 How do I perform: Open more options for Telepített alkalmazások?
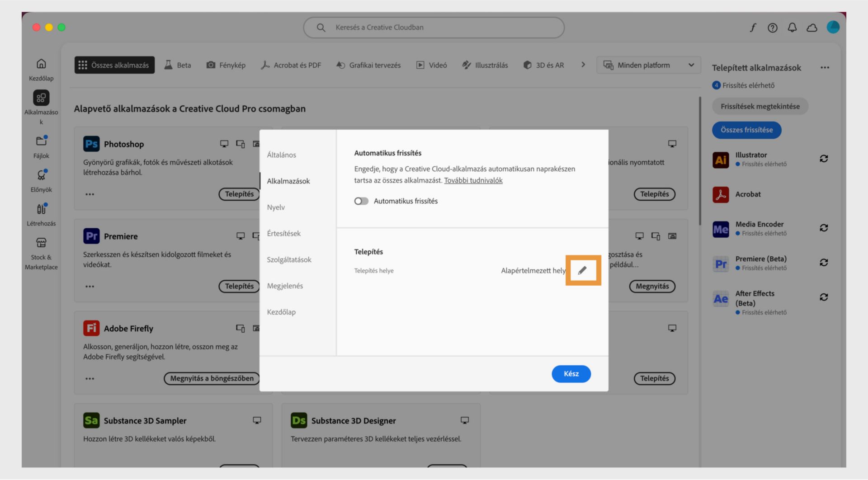pyautogui.click(x=825, y=68)
